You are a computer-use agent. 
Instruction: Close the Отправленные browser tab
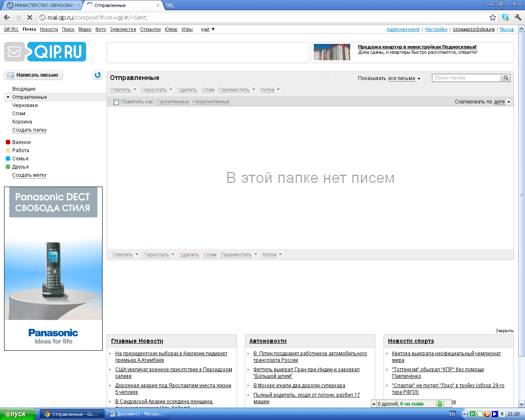(x=158, y=5)
